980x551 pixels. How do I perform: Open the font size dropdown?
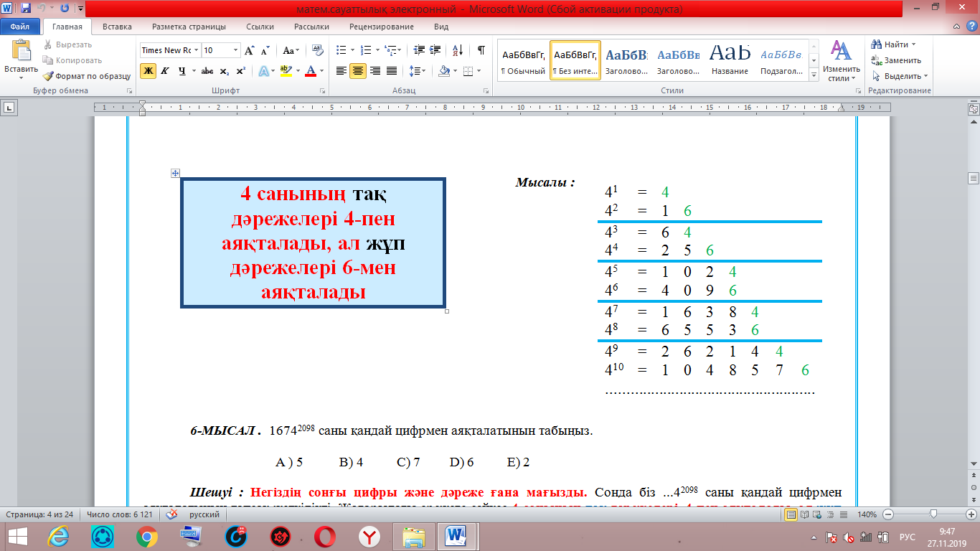coord(236,50)
